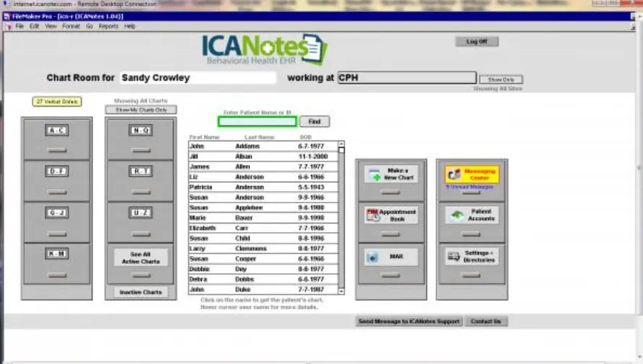Image resolution: width=643 pixels, height=364 pixels.
Task: Open the A - C file drawer
Action: (57, 138)
